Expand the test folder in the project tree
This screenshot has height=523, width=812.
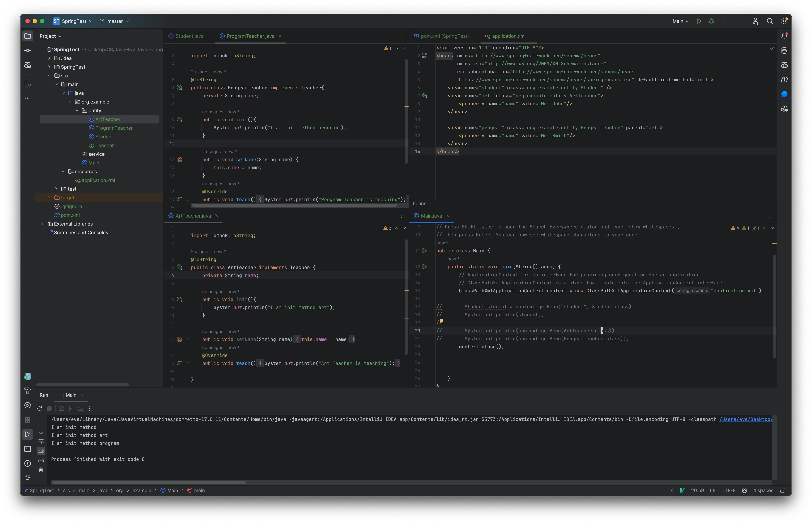click(56, 189)
